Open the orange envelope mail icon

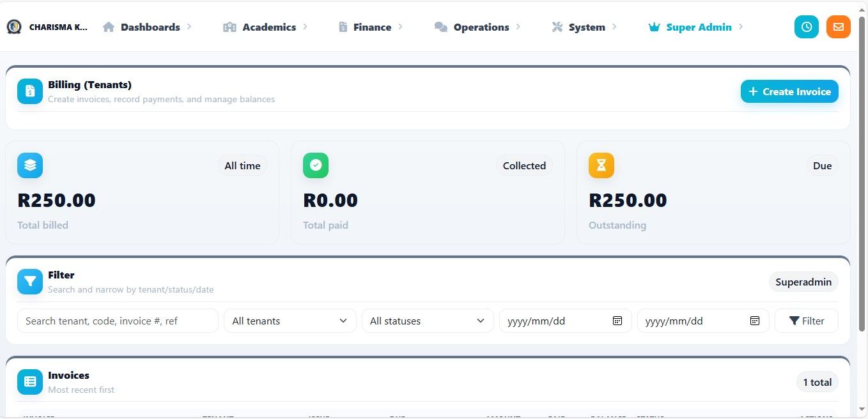pyautogui.click(x=838, y=27)
